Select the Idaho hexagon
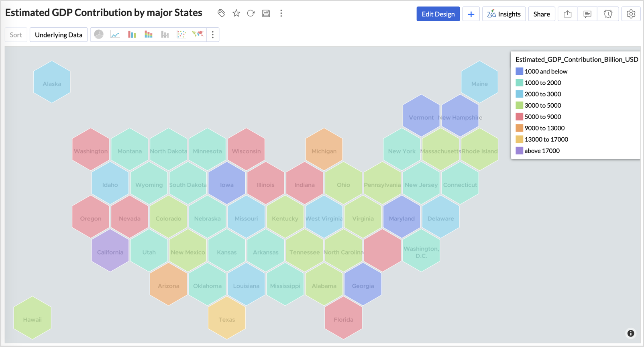This screenshot has height=347, width=644. point(110,183)
